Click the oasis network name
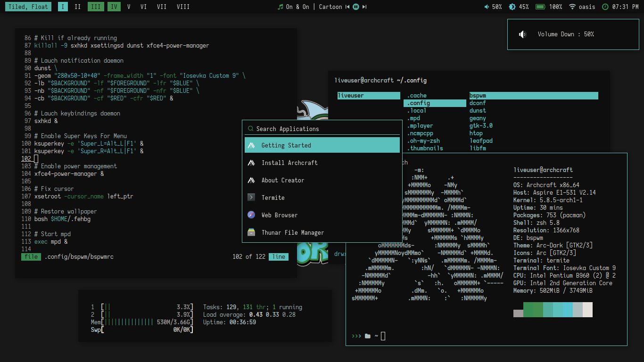 coord(587,7)
